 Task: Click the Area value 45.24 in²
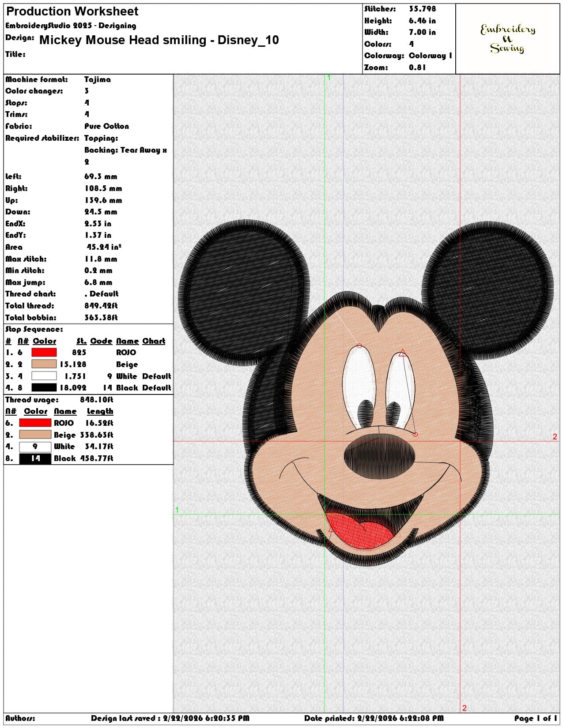pyautogui.click(x=104, y=247)
